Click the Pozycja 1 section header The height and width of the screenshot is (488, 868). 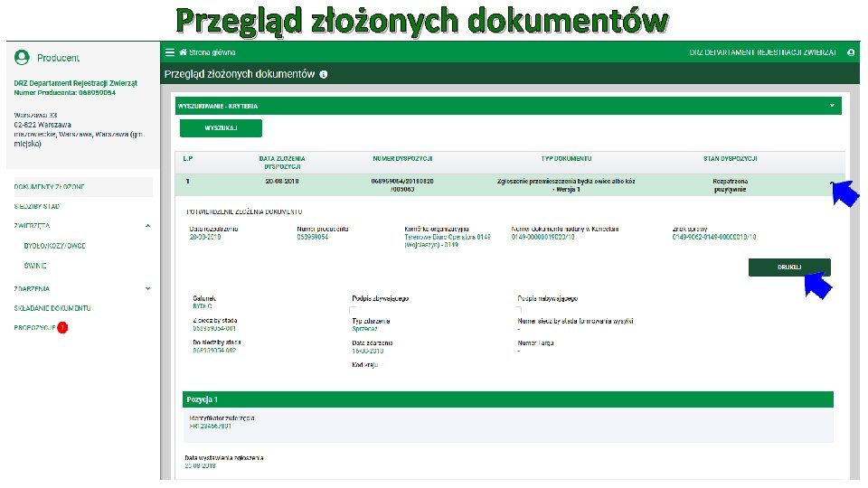click(x=507, y=399)
